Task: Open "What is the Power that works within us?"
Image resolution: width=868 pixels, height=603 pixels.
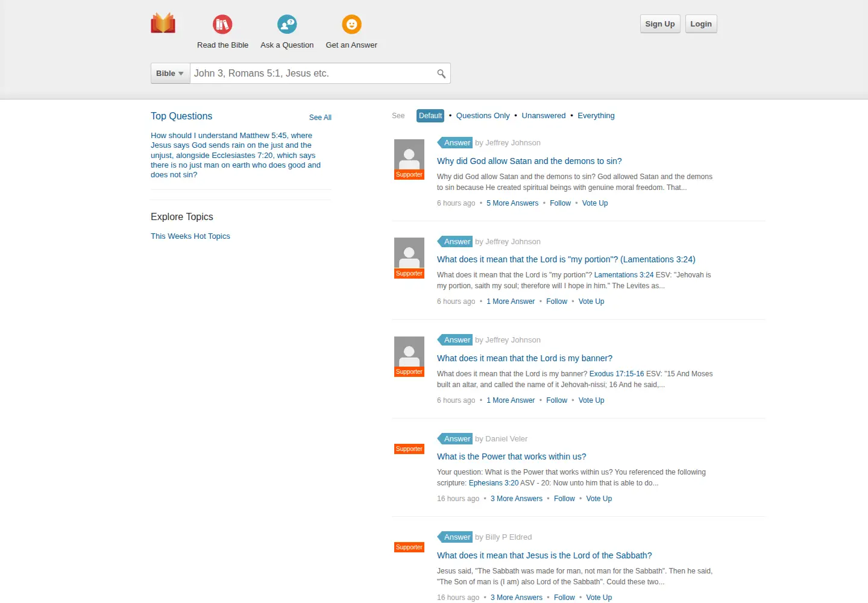Action: tap(511, 456)
